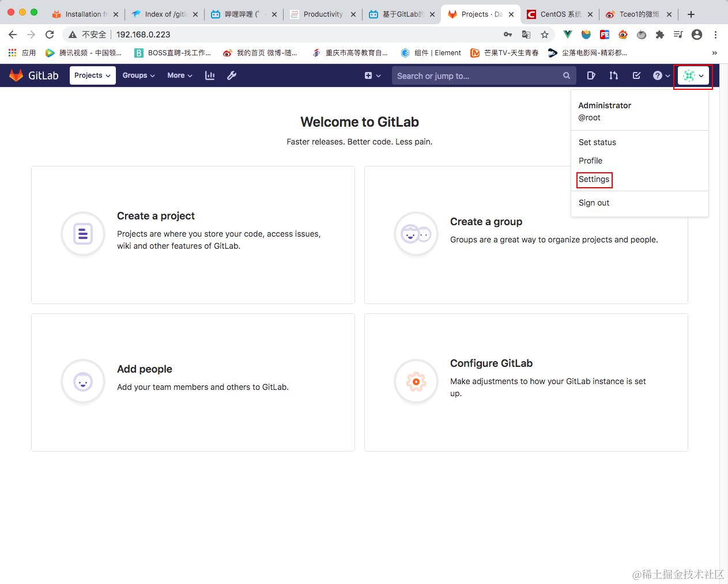728x584 pixels.
Task: Open instance analytics chart icon
Action: 210,75
